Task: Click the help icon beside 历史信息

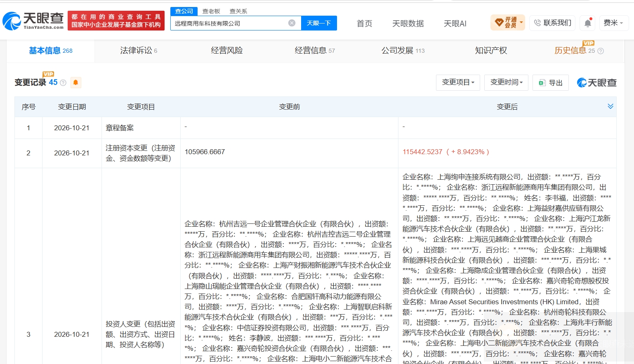Action: click(601, 51)
